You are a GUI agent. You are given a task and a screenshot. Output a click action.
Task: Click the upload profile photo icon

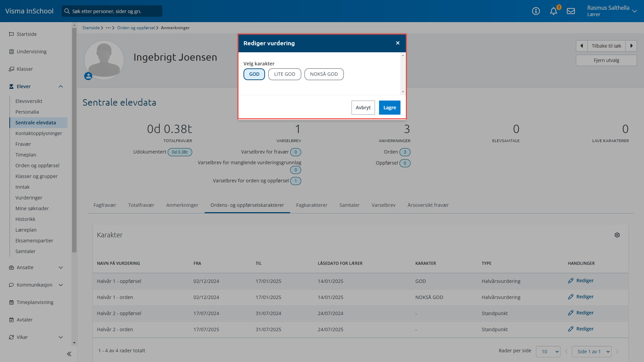pyautogui.click(x=88, y=76)
